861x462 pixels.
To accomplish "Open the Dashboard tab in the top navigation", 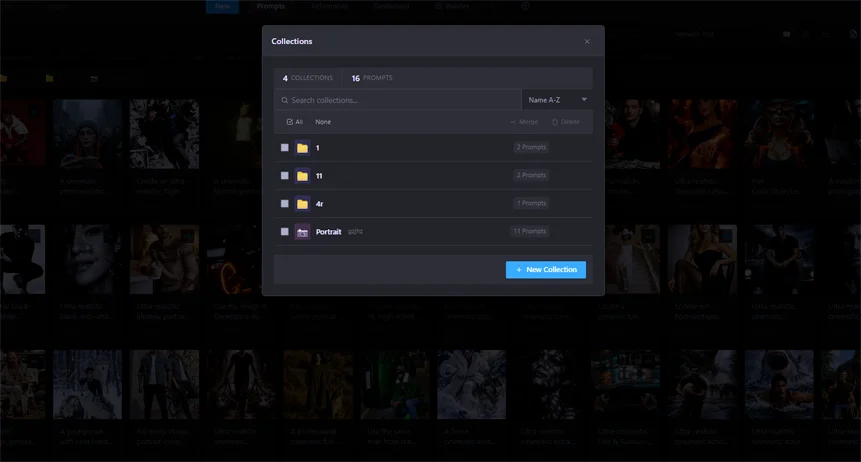I will (x=391, y=6).
